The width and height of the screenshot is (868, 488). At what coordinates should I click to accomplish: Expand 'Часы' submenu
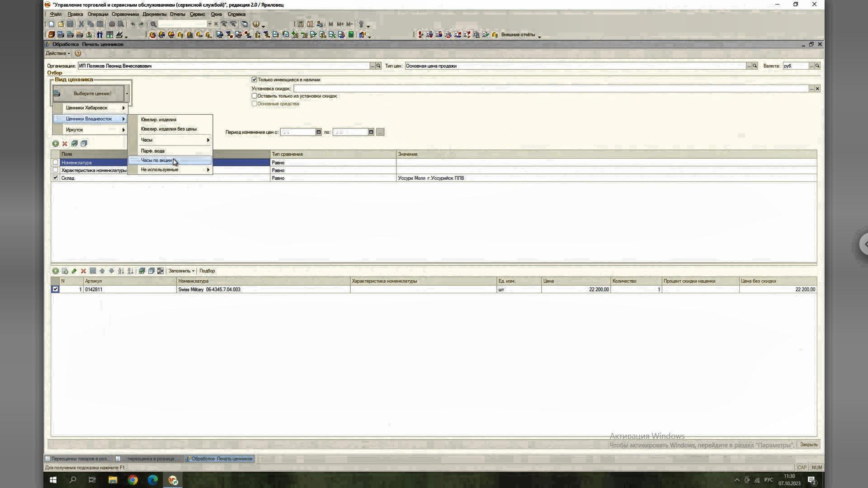point(170,140)
